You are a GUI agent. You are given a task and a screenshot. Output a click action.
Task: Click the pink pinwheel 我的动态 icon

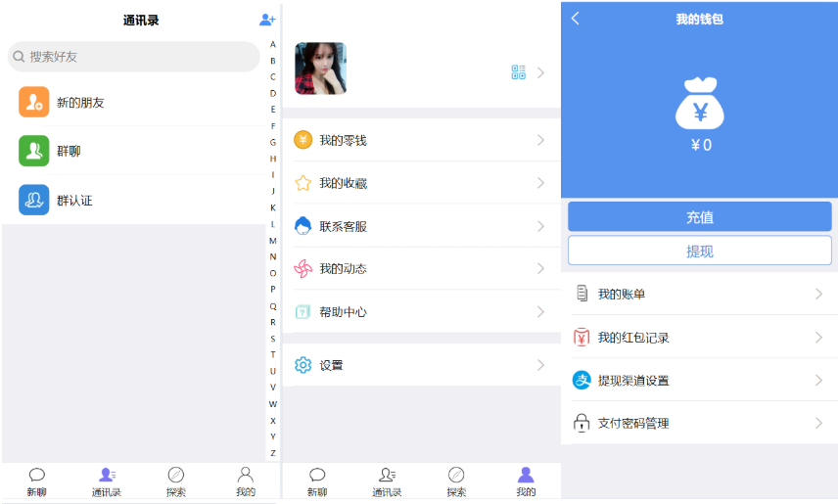click(303, 268)
